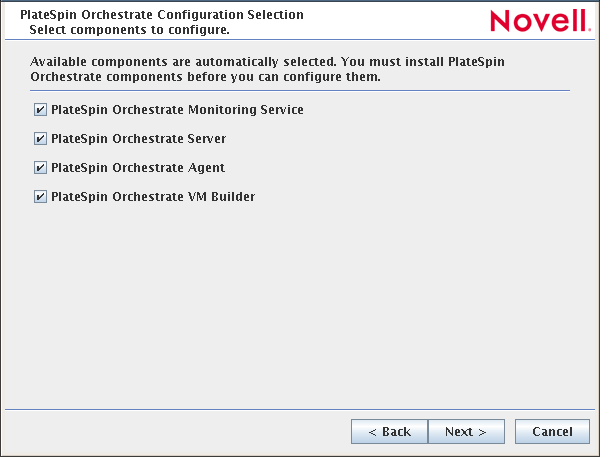The height and width of the screenshot is (457, 600).
Task: Click the Configuration Selection title text
Action: pyautogui.click(x=162, y=16)
